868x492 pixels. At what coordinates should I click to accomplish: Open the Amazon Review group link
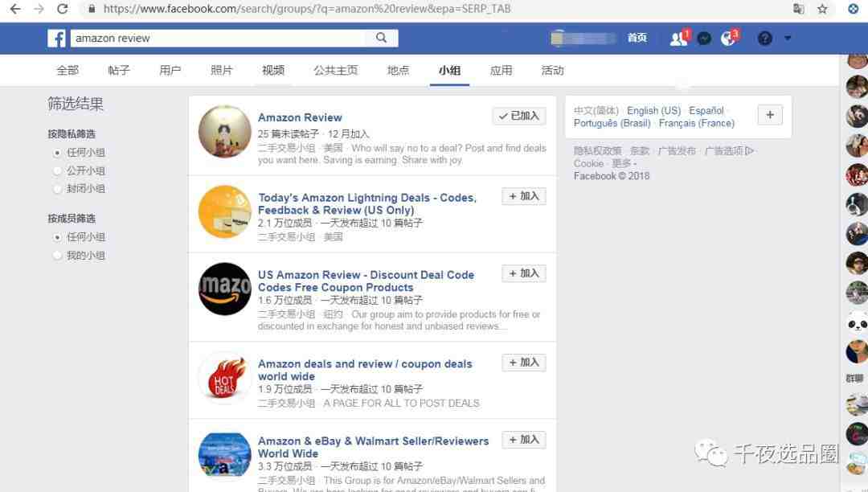pyautogui.click(x=300, y=117)
